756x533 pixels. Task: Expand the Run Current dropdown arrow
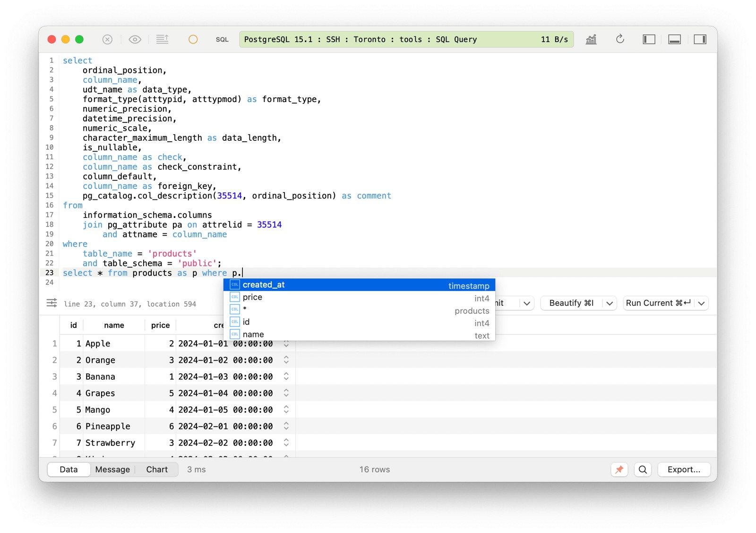[x=702, y=303]
